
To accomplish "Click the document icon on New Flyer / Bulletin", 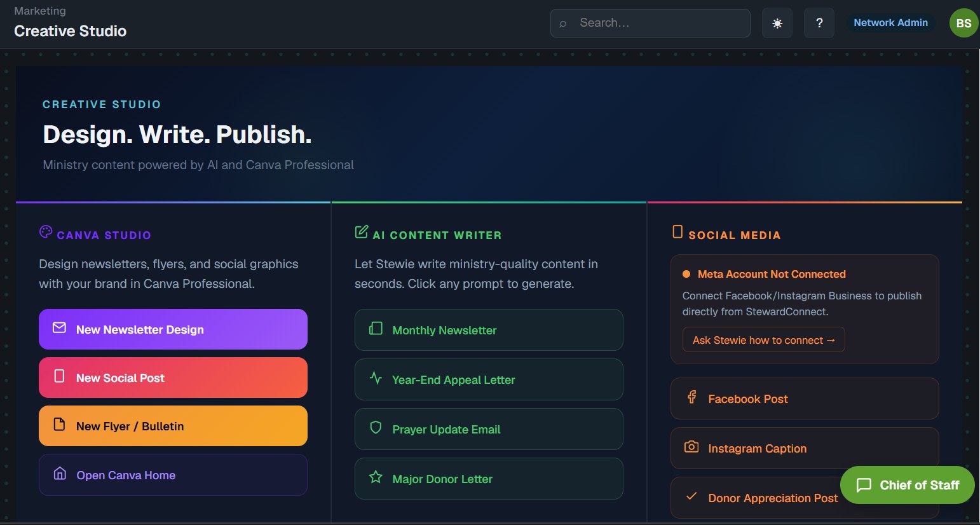I will [x=59, y=425].
